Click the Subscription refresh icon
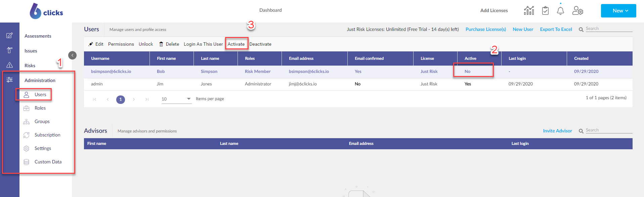 (26, 135)
